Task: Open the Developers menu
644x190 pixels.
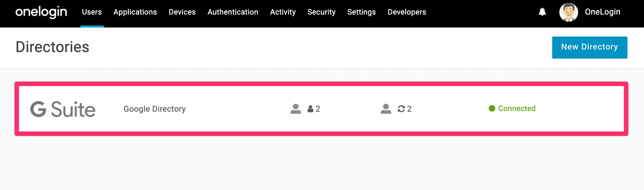Action: tap(407, 12)
